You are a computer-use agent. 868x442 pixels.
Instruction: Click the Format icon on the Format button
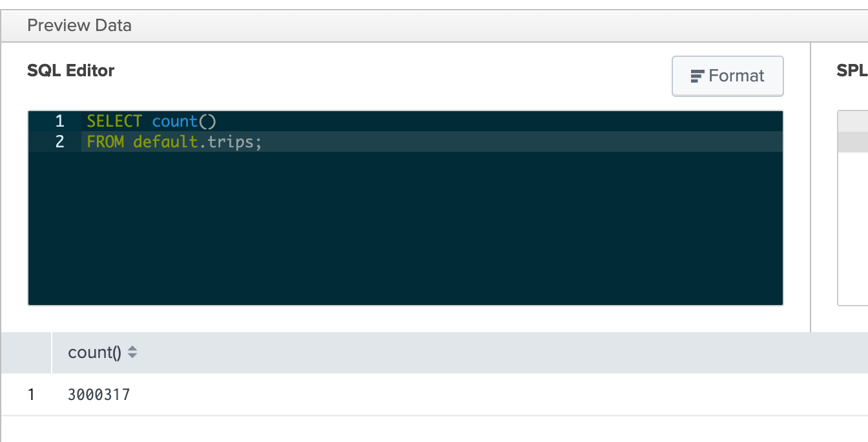pyautogui.click(x=696, y=76)
